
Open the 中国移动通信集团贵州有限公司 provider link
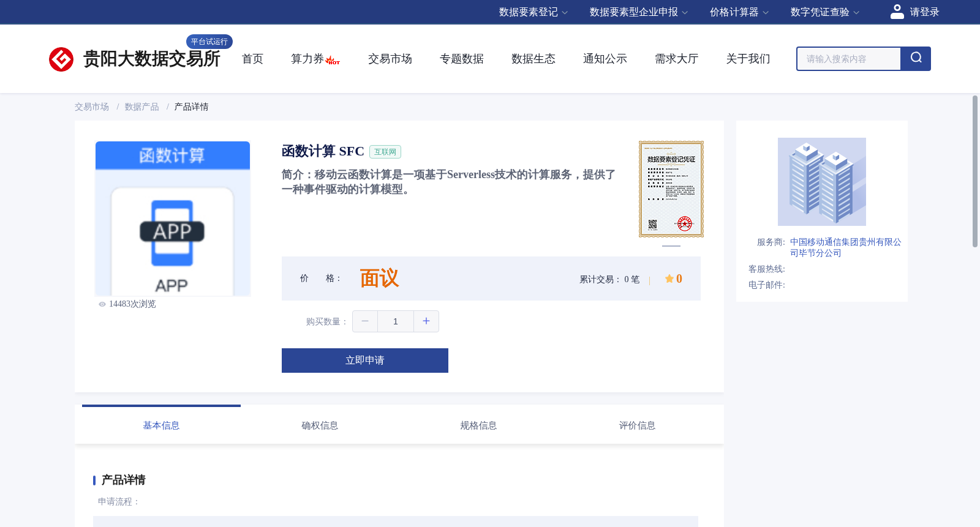coord(846,248)
